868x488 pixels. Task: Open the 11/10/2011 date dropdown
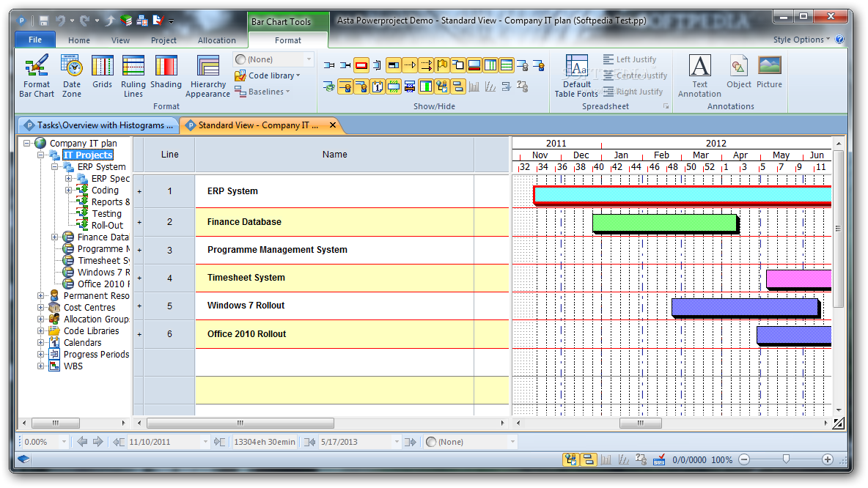[205, 442]
